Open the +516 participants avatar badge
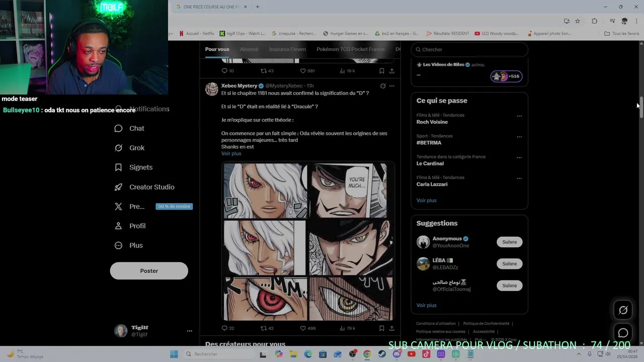The height and width of the screenshot is (362, 644). [x=507, y=76]
